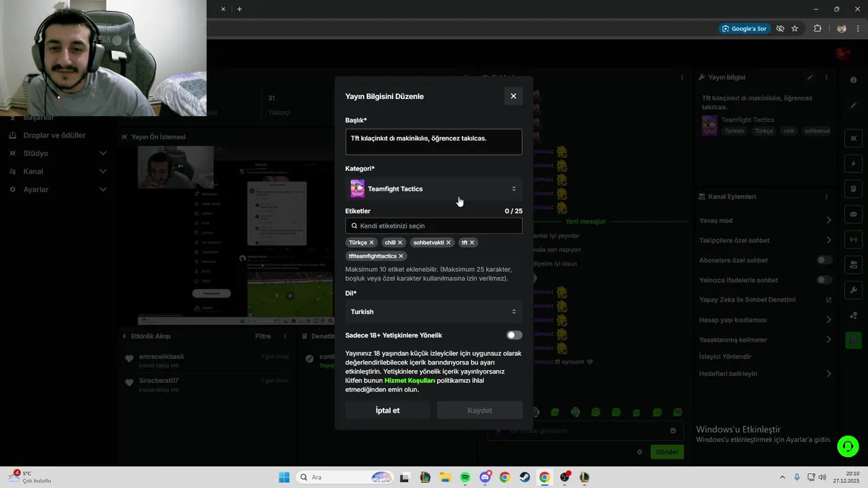This screenshot has height=488, width=868.
Task: Expand Hedefleri belirleyin option
Action: [829, 373]
